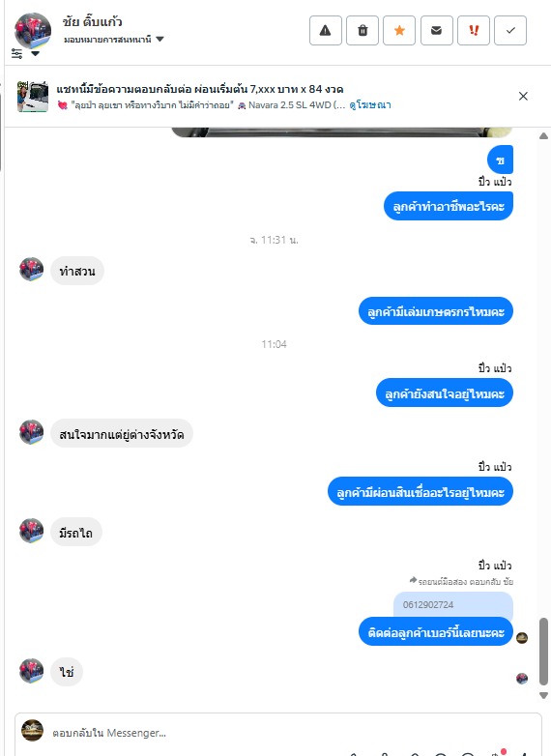551x756 pixels.
Task: Select the quoted phone number 0612902724 bubble
Action: (452, 604)
